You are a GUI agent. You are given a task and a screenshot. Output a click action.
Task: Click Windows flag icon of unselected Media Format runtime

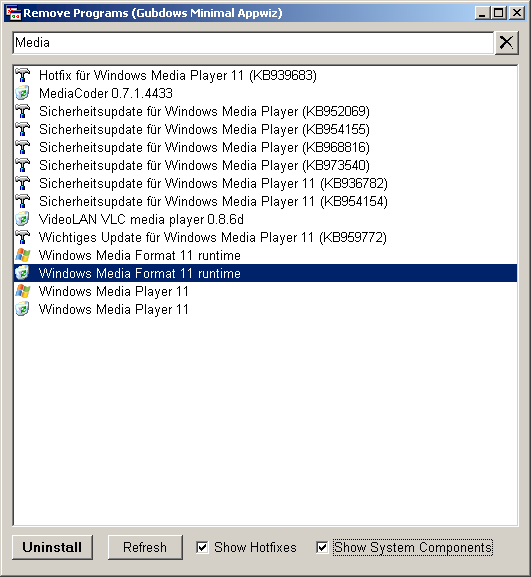pos(23,255)
